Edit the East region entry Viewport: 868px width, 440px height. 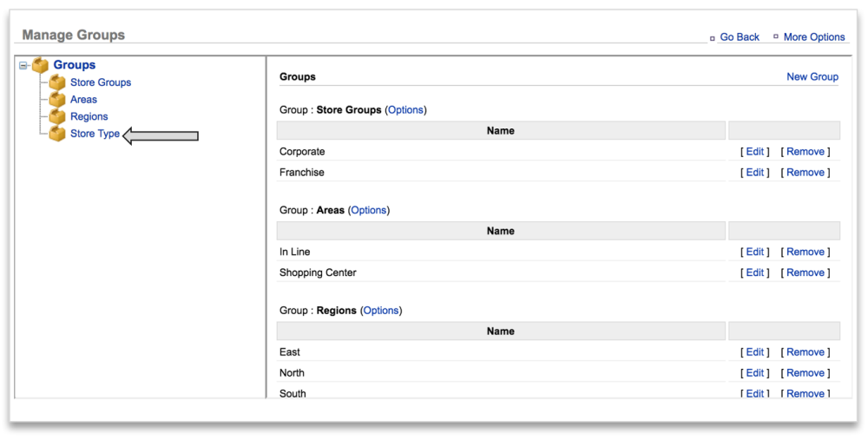point(755,352)
